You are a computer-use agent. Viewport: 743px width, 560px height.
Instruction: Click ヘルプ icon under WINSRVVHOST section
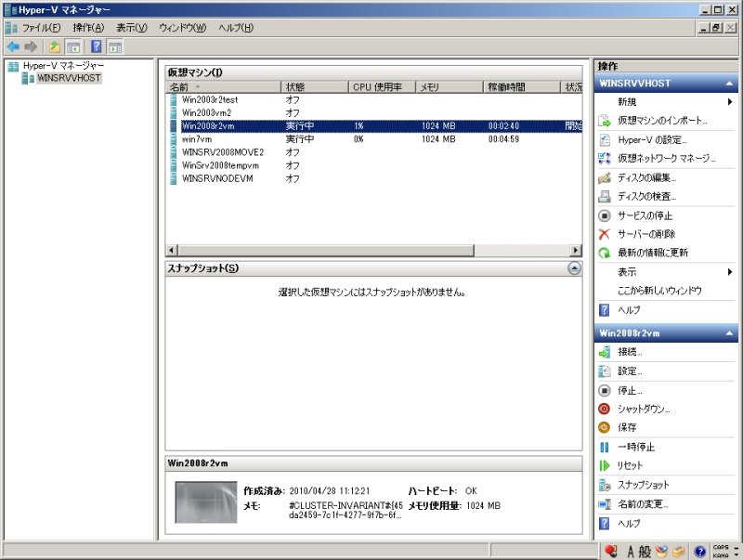[605, 310]
